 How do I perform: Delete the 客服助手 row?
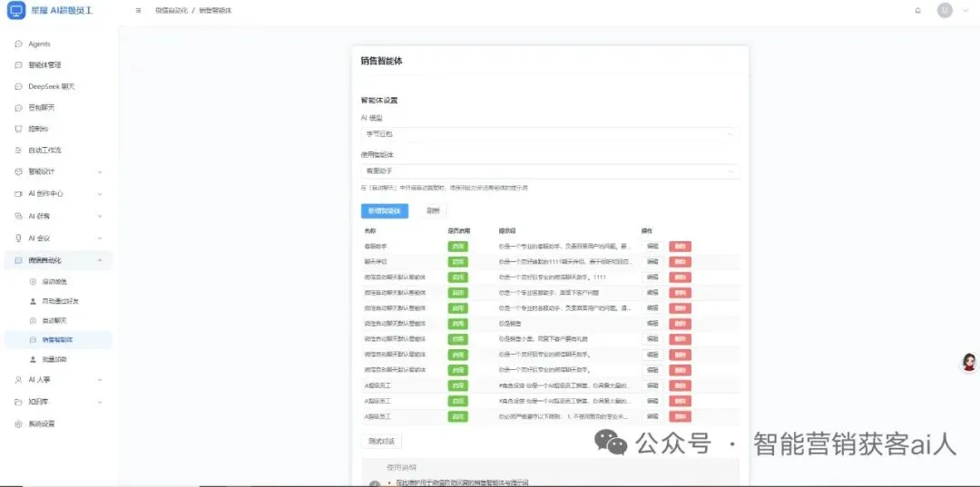680,246
